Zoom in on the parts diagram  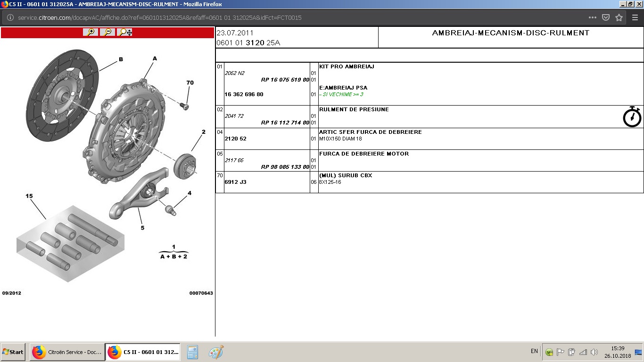pos(91,32)
